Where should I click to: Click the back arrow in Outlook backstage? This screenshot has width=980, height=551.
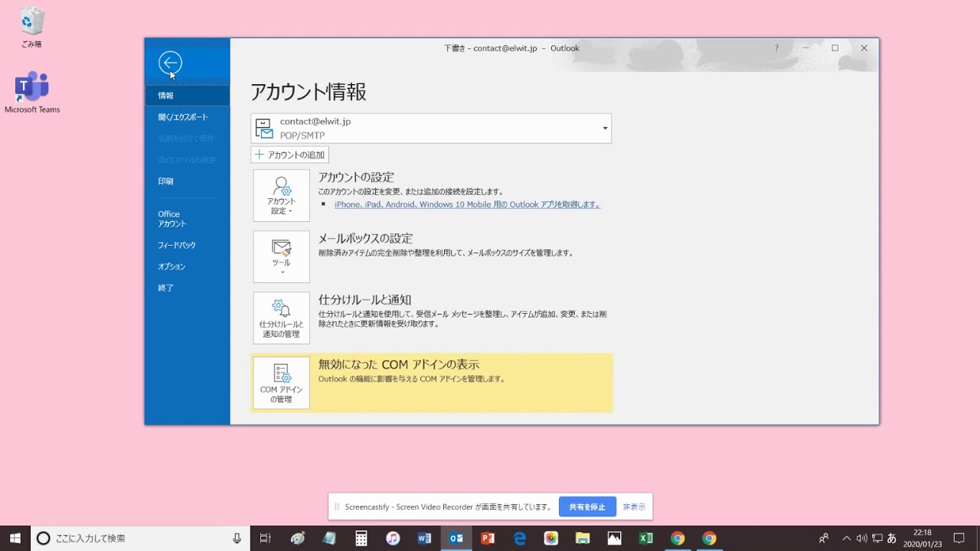point(170,63)
